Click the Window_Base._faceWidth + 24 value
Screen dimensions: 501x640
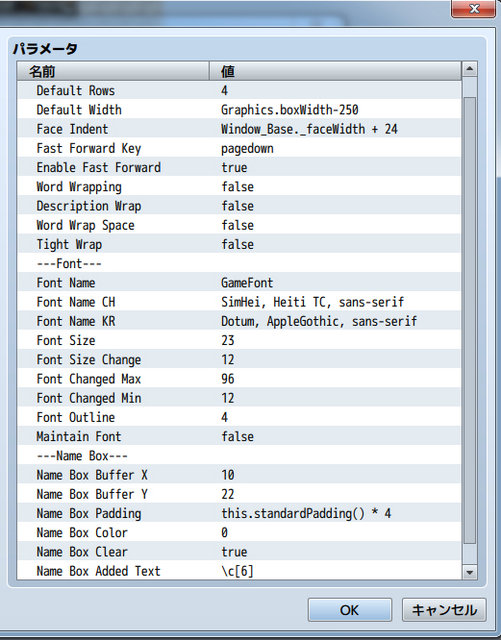coord(335,129)
